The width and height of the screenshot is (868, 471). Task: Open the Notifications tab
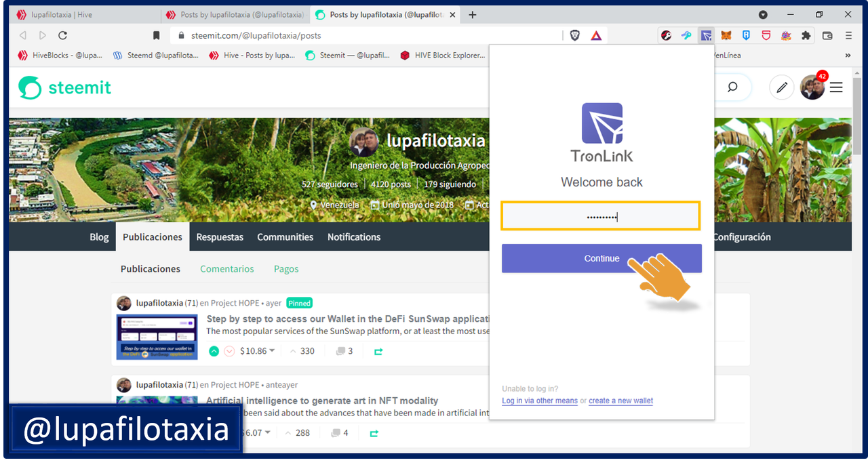pos(354,237)
